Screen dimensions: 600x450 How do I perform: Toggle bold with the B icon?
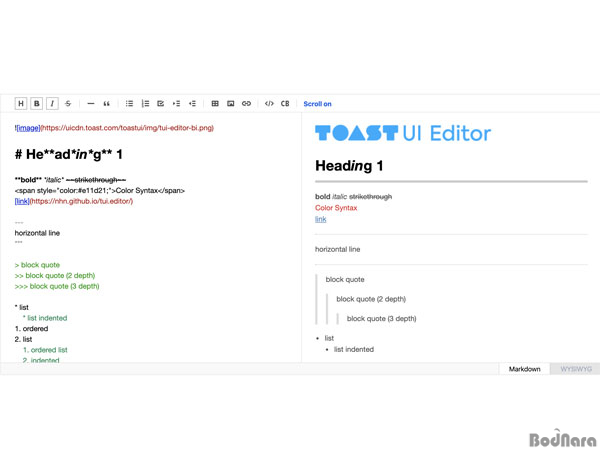(x=37, y=103)
